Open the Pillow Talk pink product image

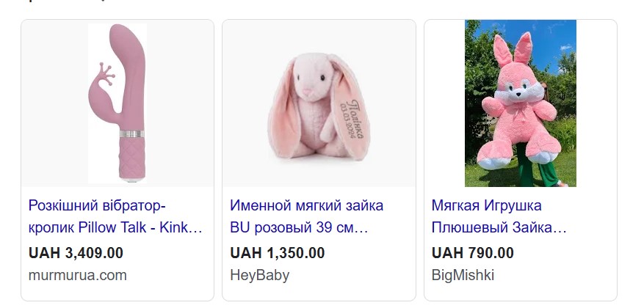(117, 103)
